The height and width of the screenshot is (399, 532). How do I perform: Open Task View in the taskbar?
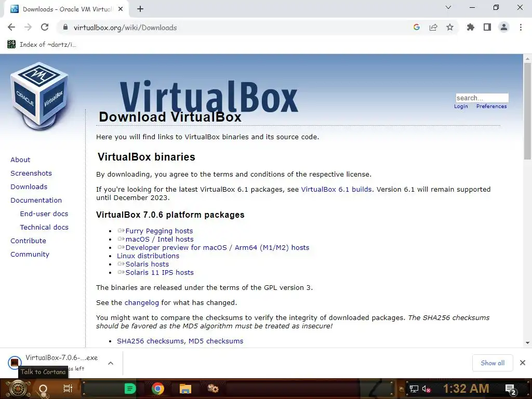pyautogui.click(x=68, y=389)
